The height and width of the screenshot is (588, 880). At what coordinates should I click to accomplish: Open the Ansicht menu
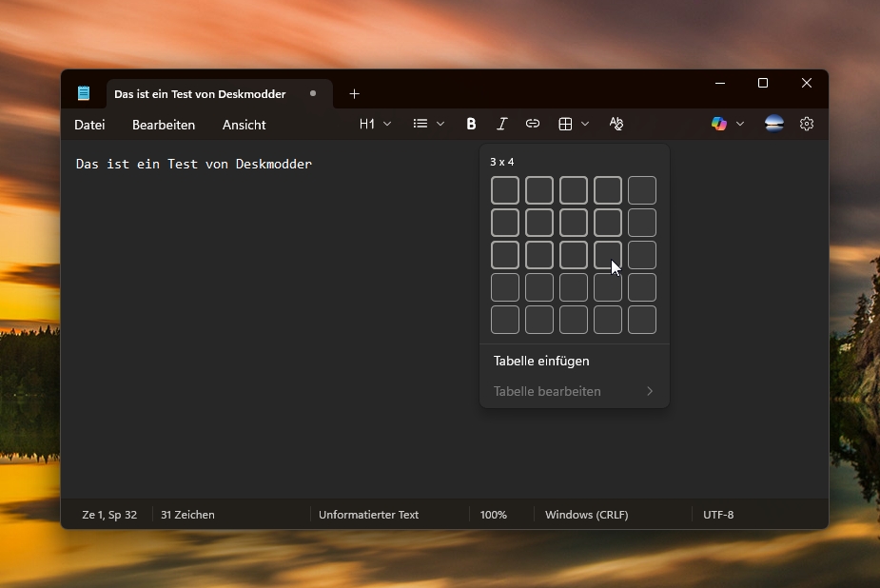[x=244, y=125]
